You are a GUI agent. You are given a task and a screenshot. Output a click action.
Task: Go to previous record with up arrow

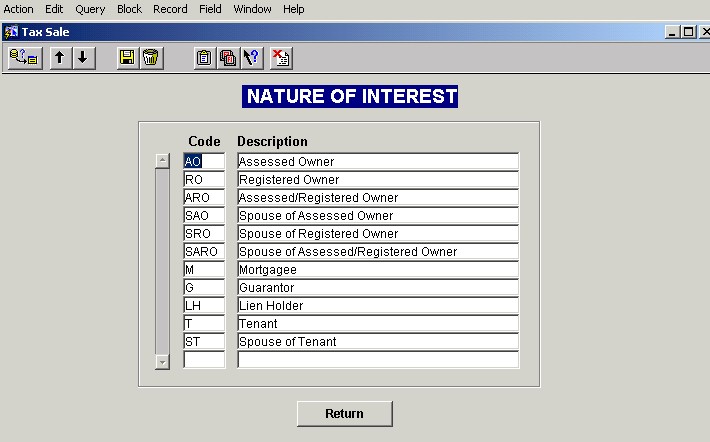60,58
